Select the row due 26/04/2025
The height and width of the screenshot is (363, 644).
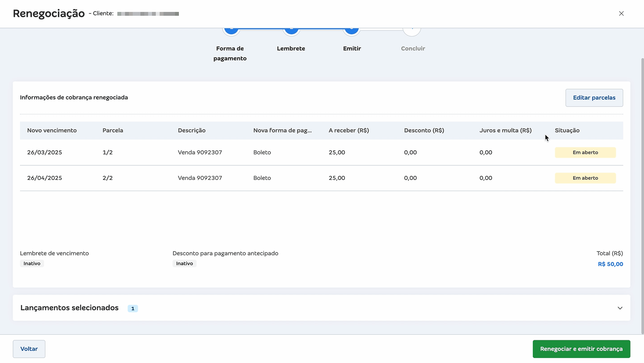pyautogui.click(x=45, y=178)
